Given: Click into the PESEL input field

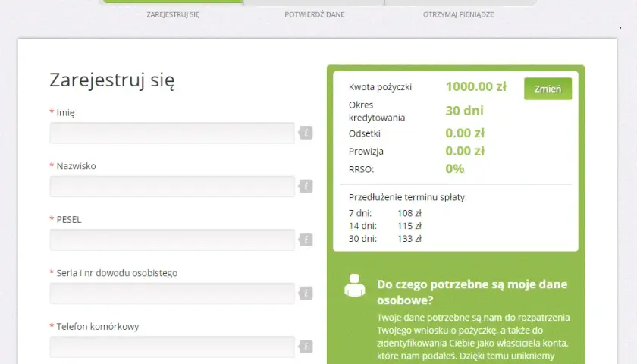Looking at the screenshot, I should tap(172, 240).
